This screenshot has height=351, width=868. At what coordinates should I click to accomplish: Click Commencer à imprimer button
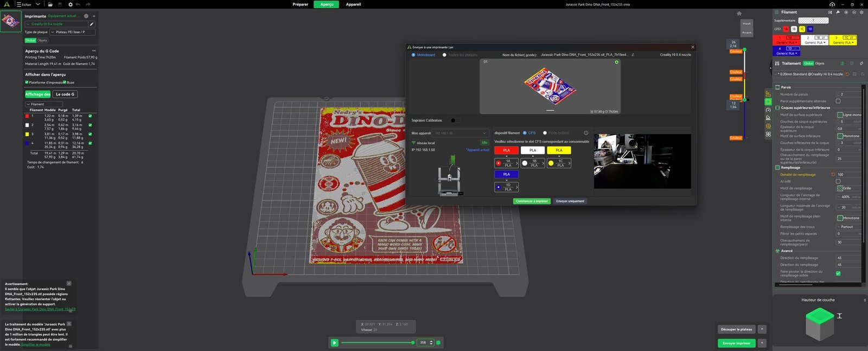tap(532, 201)
